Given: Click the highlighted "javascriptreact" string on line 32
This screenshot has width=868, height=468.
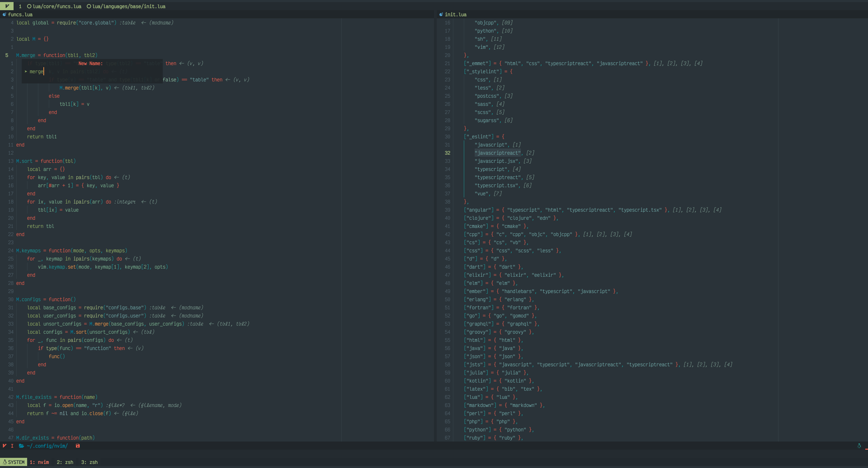Looking at the screenshot, I should click(498, 153).
